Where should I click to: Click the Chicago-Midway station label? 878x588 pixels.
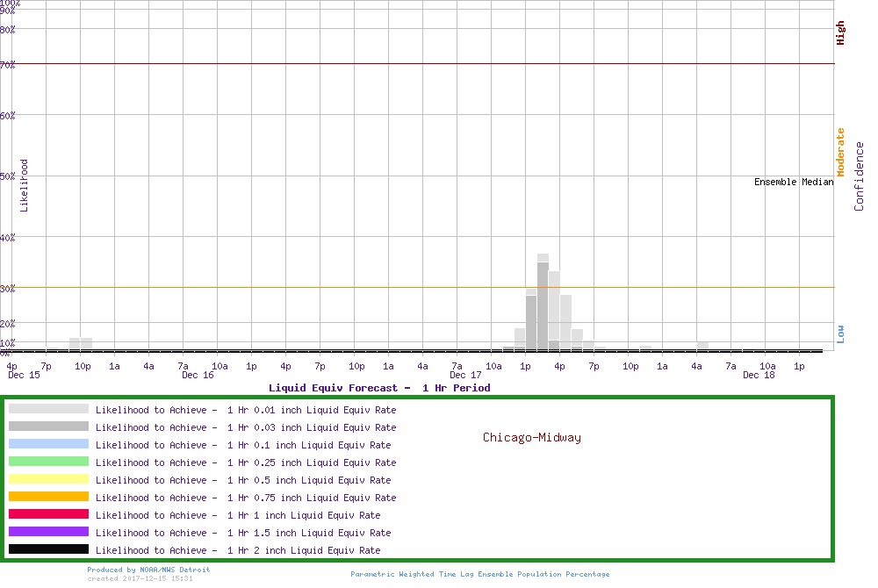531,437
